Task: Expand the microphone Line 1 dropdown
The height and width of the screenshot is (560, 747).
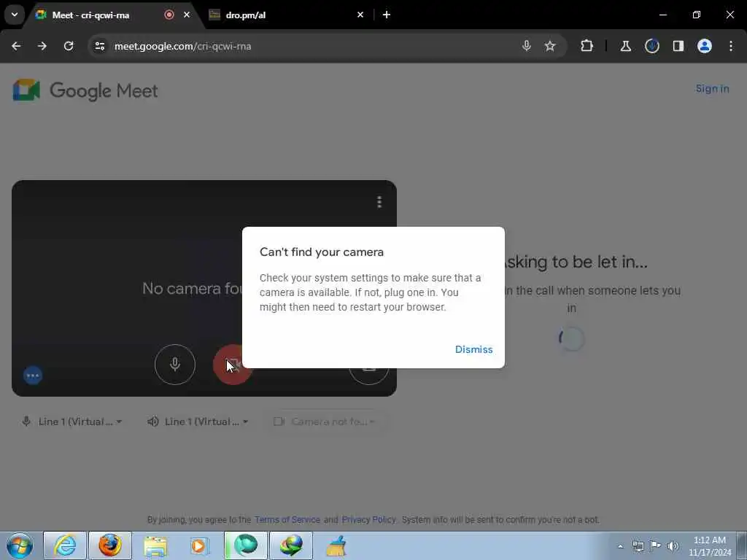Action: 72,421
